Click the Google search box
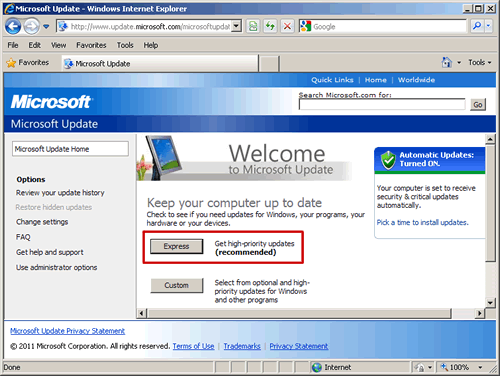 pyautogui.click(x=389, y=26)
